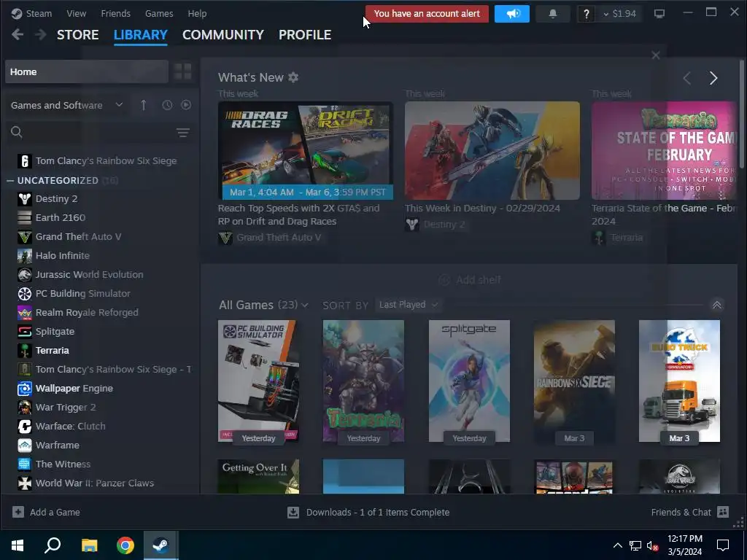Select War Trigger 2 in list
747x560 pixels.
66,407
